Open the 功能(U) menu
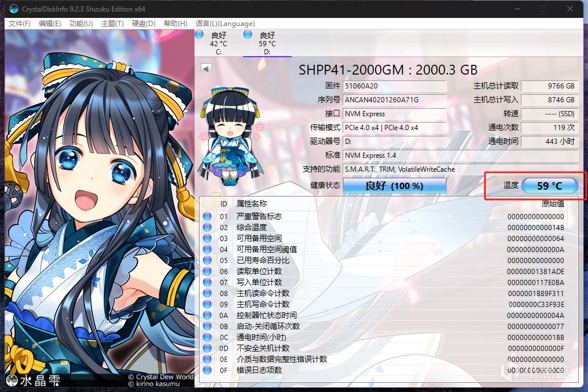588x392 pixels. coord(81,24)
